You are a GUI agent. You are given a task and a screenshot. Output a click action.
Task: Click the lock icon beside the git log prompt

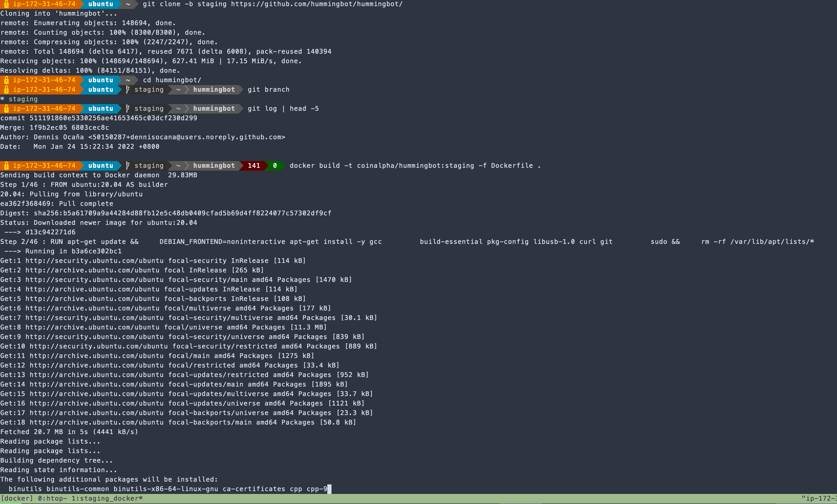coord(6,108)
